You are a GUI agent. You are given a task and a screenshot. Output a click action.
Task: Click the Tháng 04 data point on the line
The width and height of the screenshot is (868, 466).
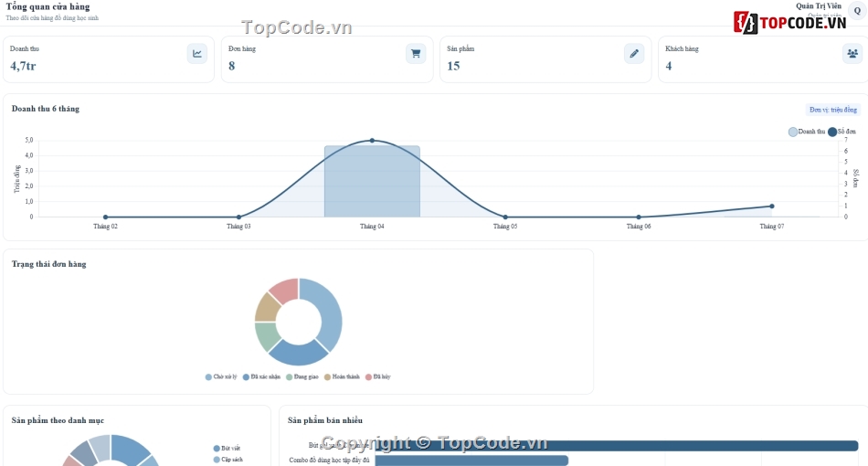pos(372,141)
